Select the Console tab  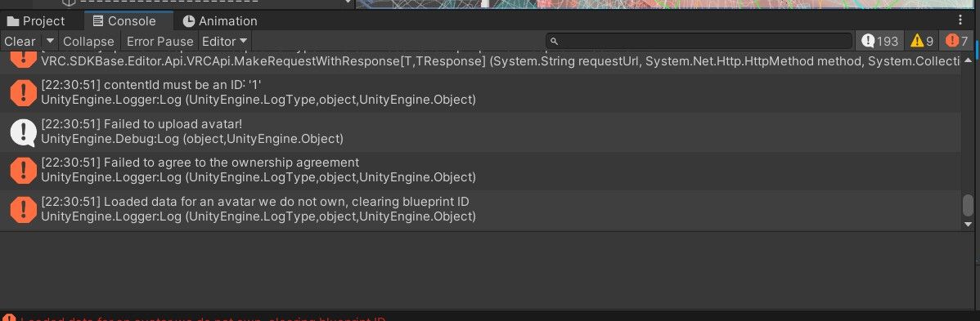pos(124,20)
